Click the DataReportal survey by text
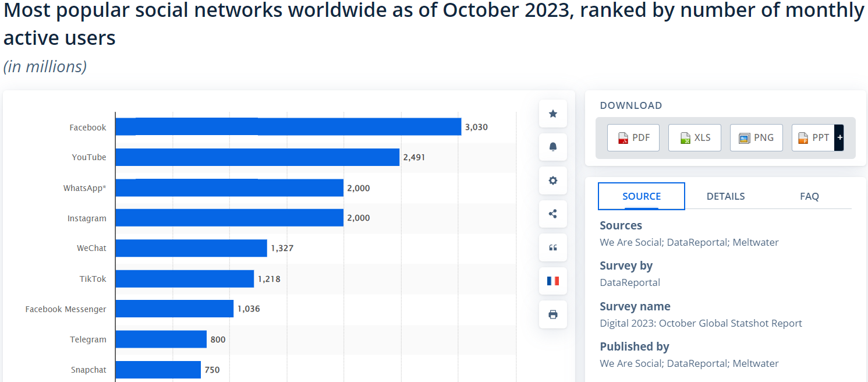868x382 pixels. tap(630, 282)
